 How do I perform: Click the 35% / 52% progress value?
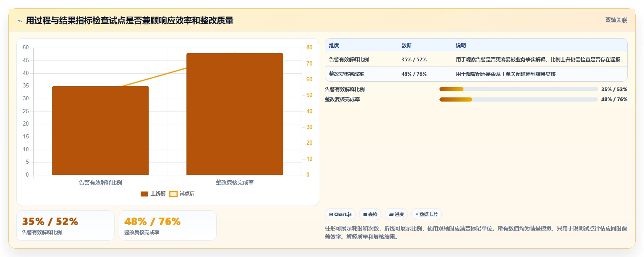click(614, 89)
